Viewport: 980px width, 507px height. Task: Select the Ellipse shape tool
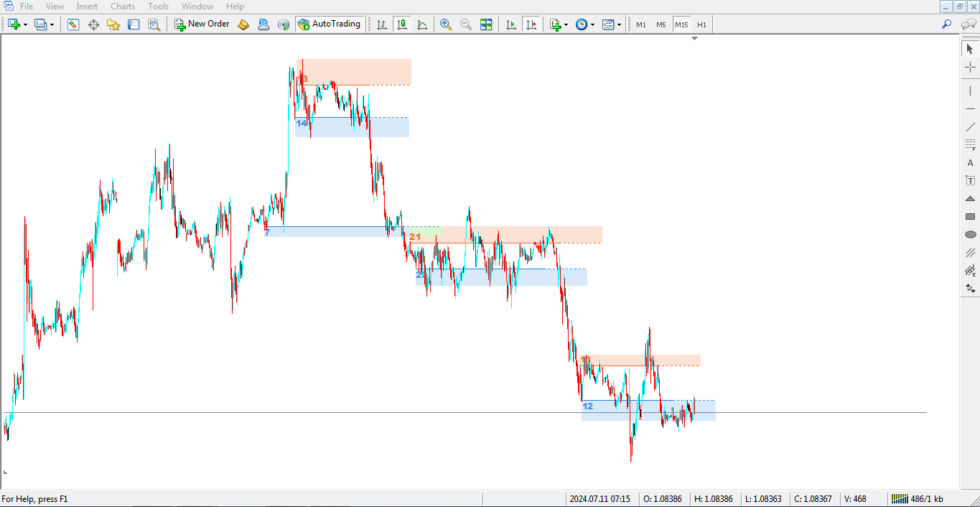point(971,234)
